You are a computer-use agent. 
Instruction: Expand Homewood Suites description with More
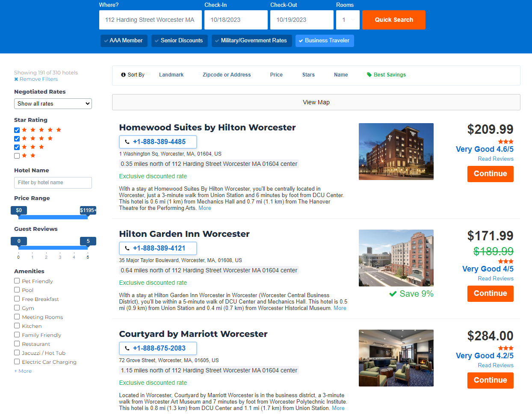tap(205, 208)
